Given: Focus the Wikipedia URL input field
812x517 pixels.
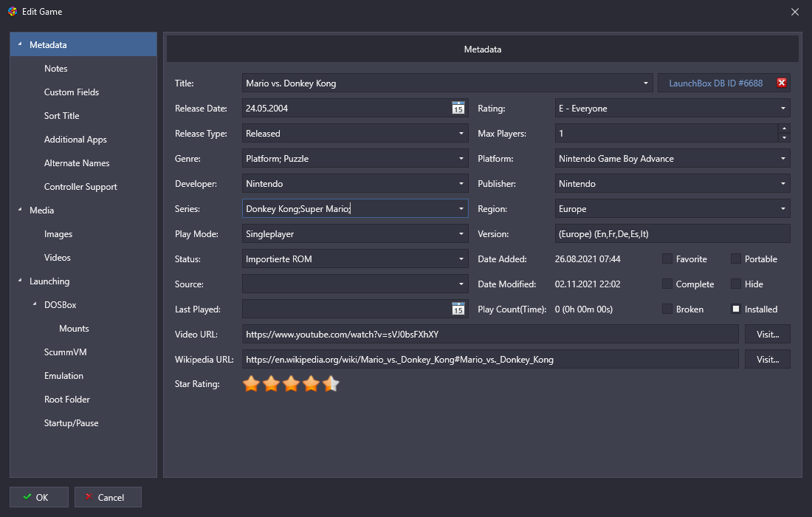Looking at the screenshot, I should coord(490,360).
